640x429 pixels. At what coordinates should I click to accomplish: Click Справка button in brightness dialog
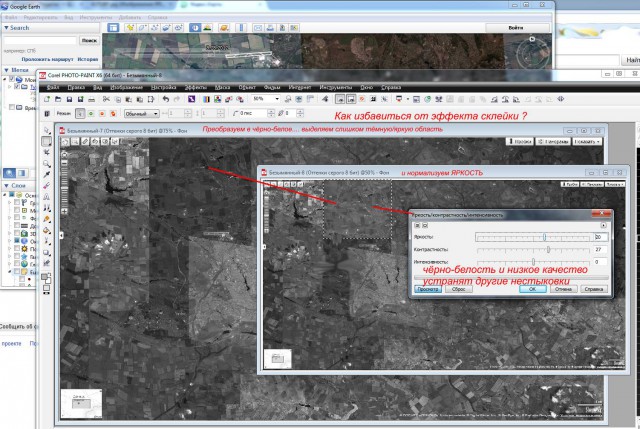click(x=593, y=289)
